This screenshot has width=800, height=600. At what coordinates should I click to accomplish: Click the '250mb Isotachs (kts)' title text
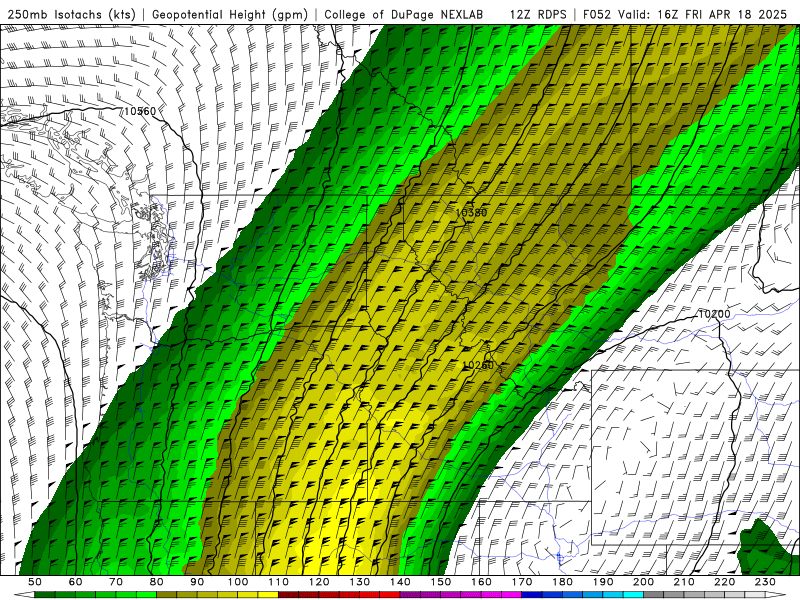[71, 14]
